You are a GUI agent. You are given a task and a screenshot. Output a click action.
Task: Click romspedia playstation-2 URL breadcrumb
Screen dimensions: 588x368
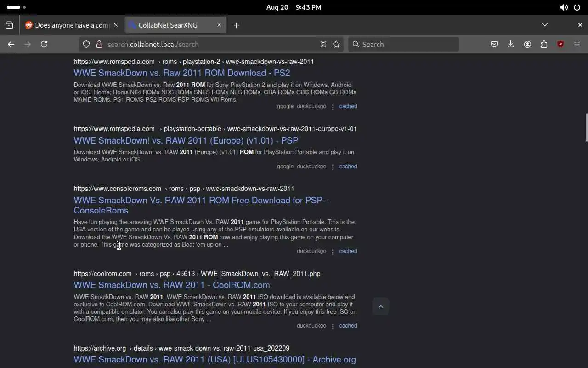click(x=194, y=62)
